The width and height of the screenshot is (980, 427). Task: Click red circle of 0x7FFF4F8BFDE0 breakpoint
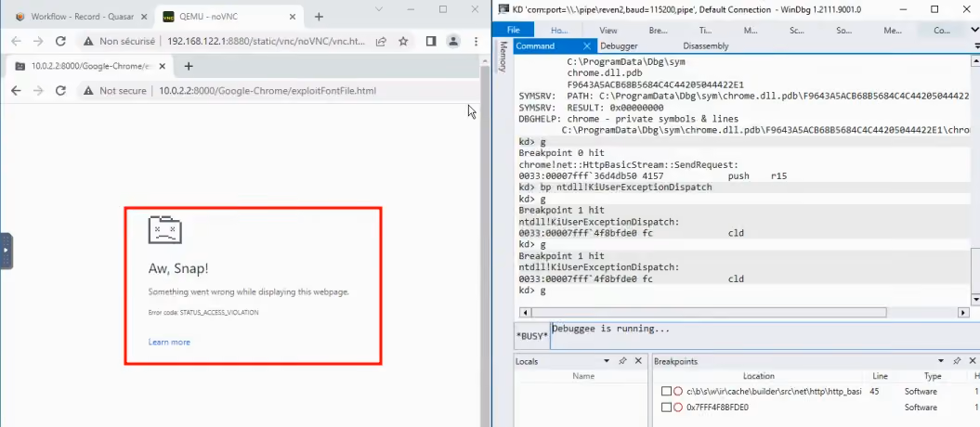(x=678, y=407)
